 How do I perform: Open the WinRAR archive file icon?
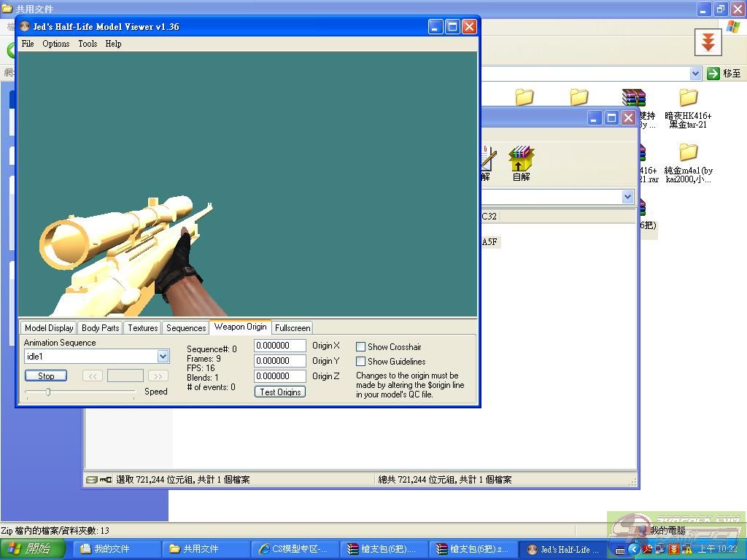pyautogui.click(x=633, y=98)
